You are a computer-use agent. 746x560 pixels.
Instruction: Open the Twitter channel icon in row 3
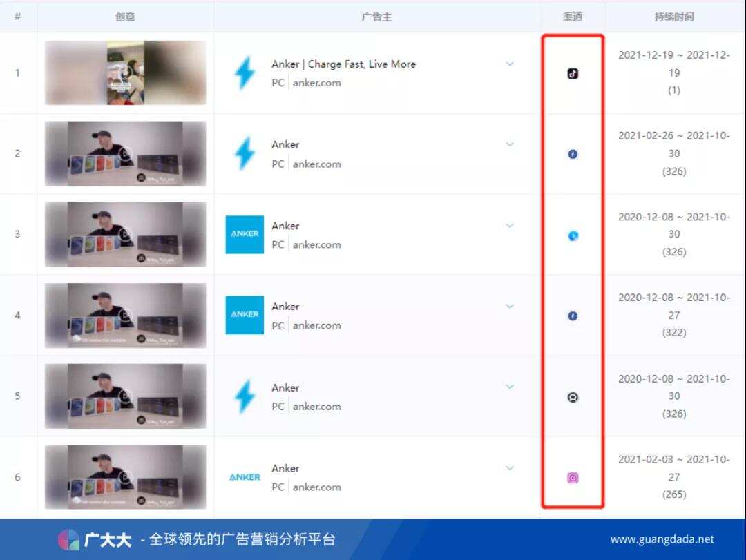coord(572,235)
